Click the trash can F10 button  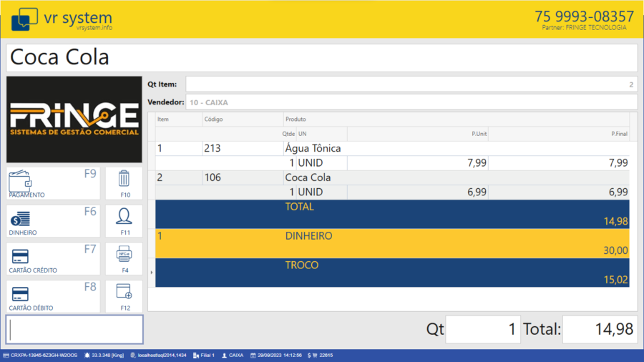[x=124, y=182]
